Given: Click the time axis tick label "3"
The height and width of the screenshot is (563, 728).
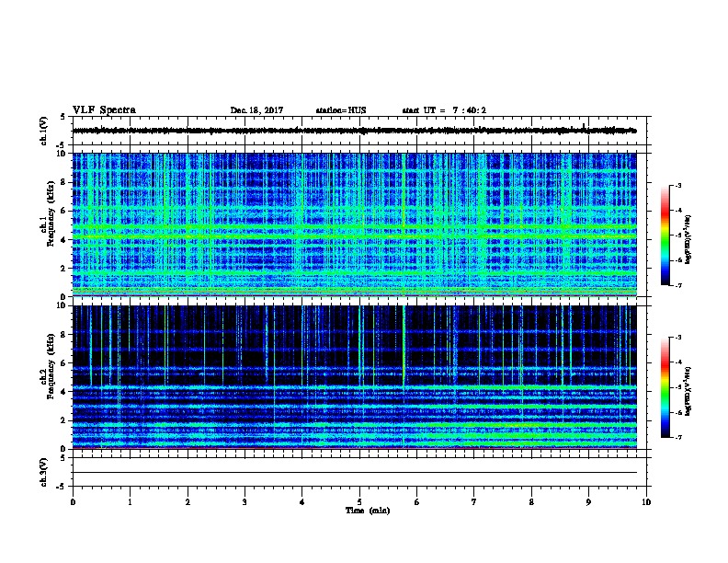Looking at the screenshot, I should pyautogui.click(x=245, y=502).
